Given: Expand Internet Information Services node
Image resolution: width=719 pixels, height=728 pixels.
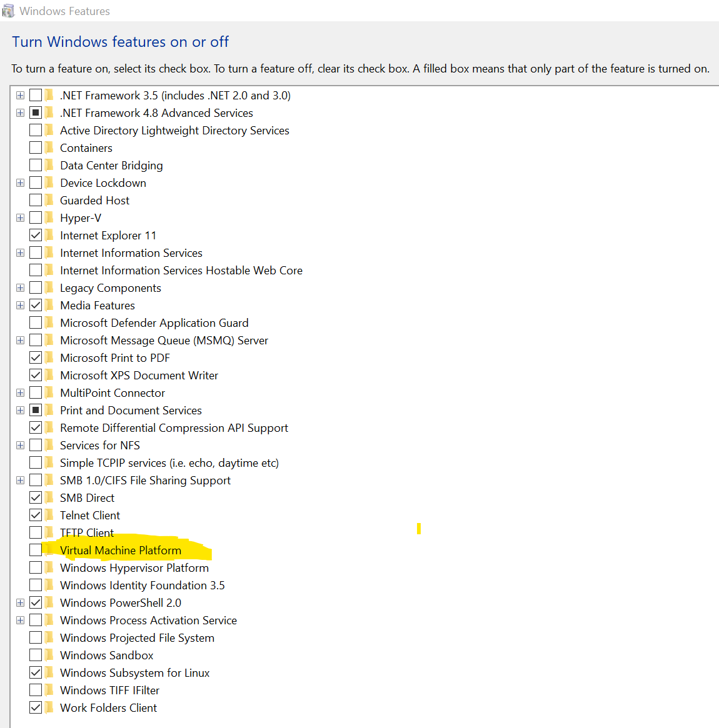Looking at the screenshot, I should [21, 253].
